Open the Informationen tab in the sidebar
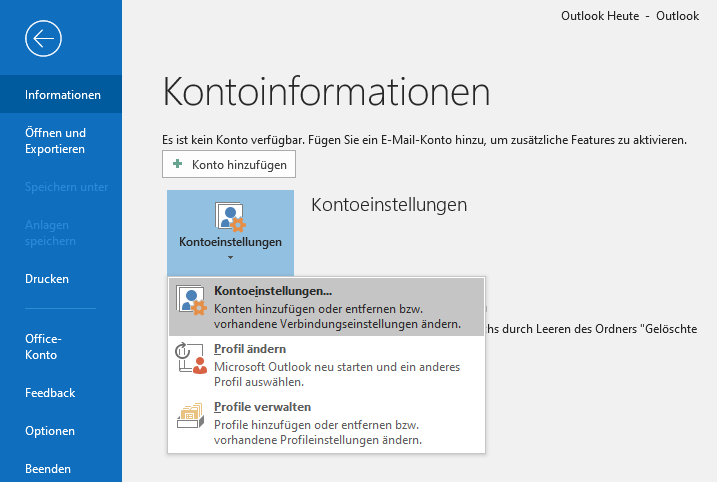The height and width of the screenshot is (482, 717). pos(61,94)
